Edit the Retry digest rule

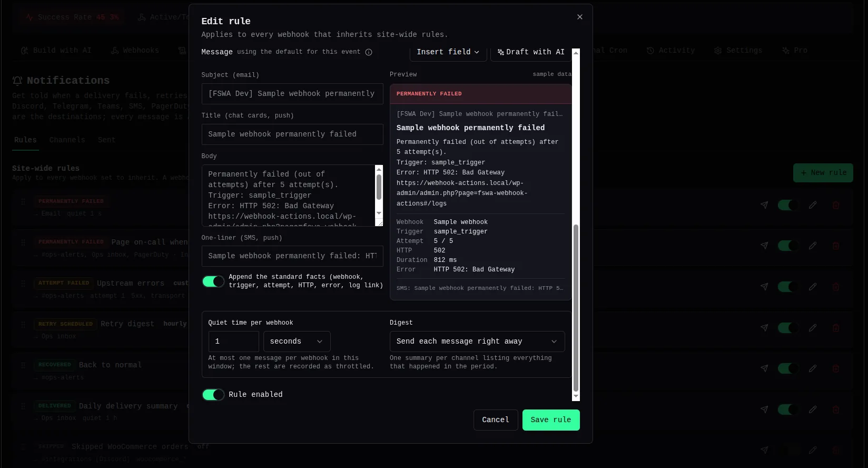pyautogui.click(x=813, y=328)
